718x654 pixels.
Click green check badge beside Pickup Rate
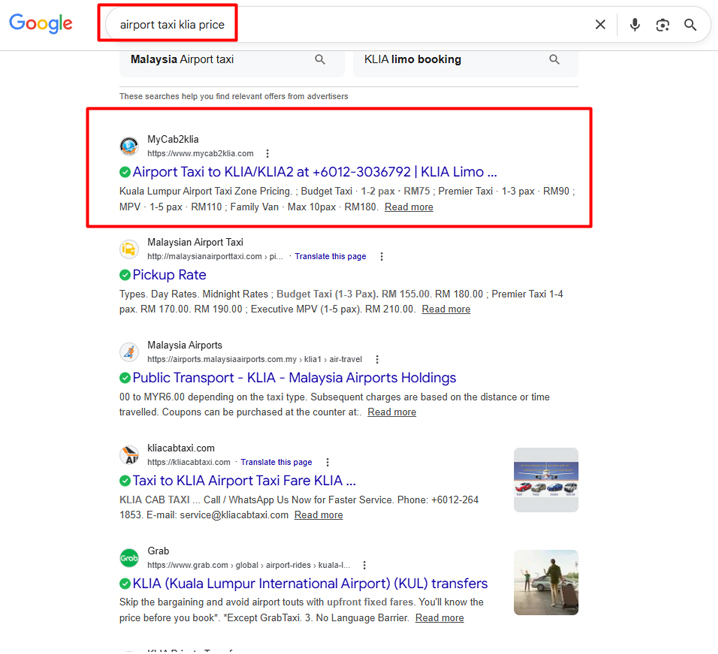[x=125, y=275]
